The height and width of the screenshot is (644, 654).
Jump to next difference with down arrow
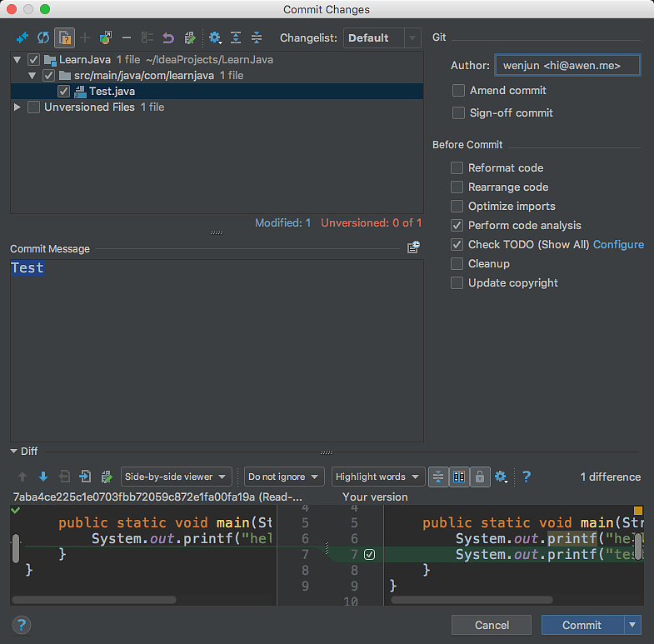43,477
